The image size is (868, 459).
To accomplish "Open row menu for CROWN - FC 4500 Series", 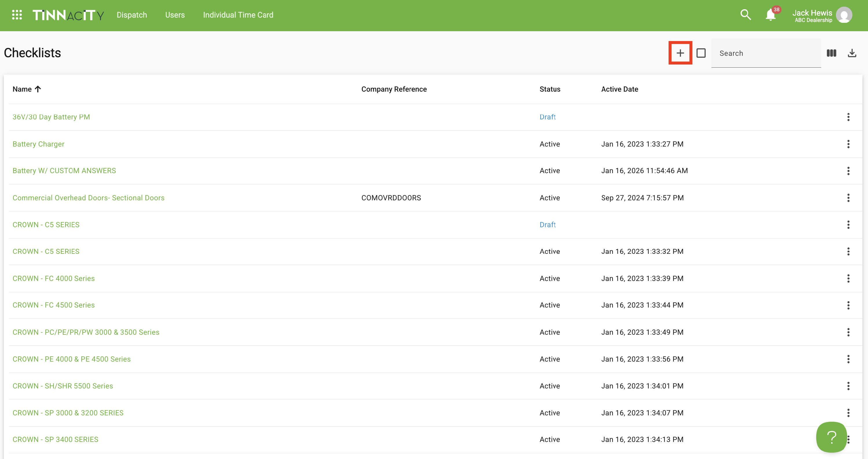I will [848, 305].
